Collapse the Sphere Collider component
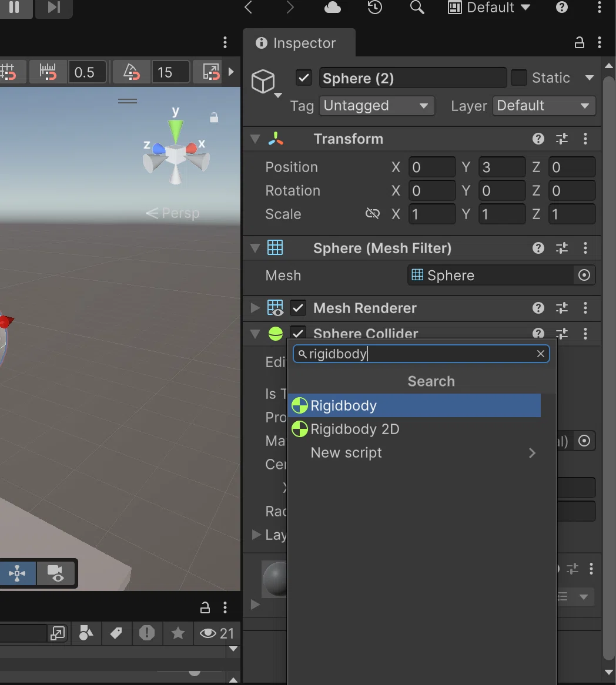 (255, 334)
